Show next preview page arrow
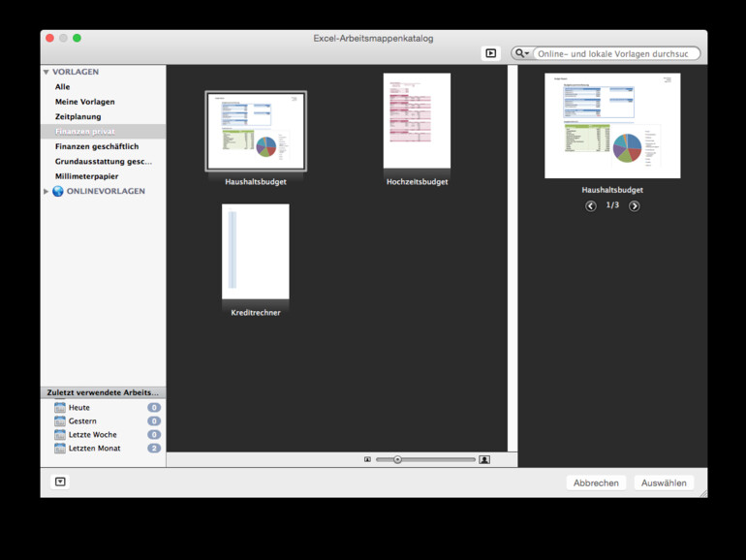Image resolution: width=746 pixels, height=560 pixels. [x=635, y=206]
